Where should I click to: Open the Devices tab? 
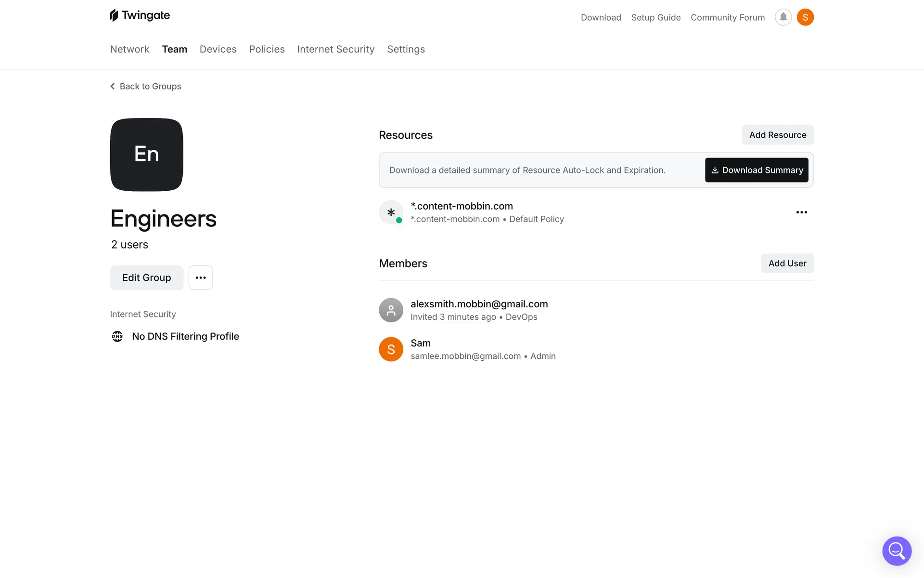[218, 49]
